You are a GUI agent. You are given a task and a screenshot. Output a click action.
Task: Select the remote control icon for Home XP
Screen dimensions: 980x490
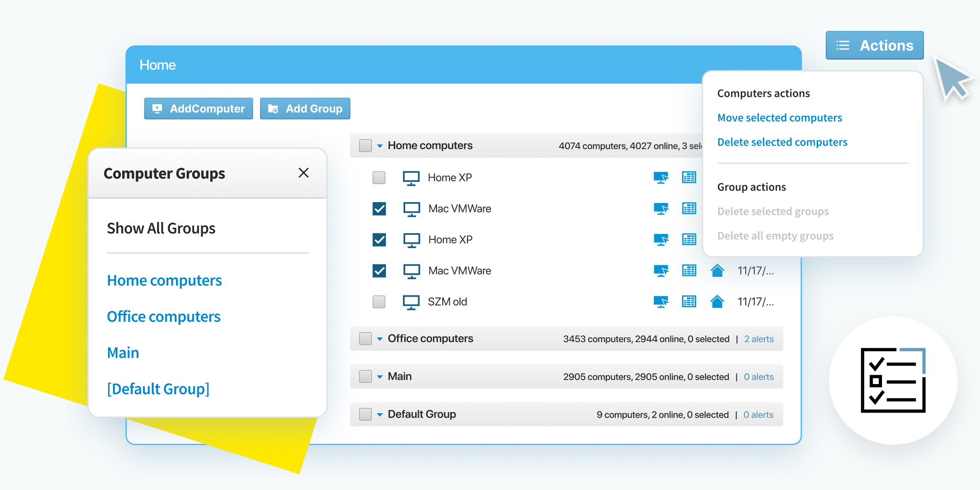tap(661, 177)
